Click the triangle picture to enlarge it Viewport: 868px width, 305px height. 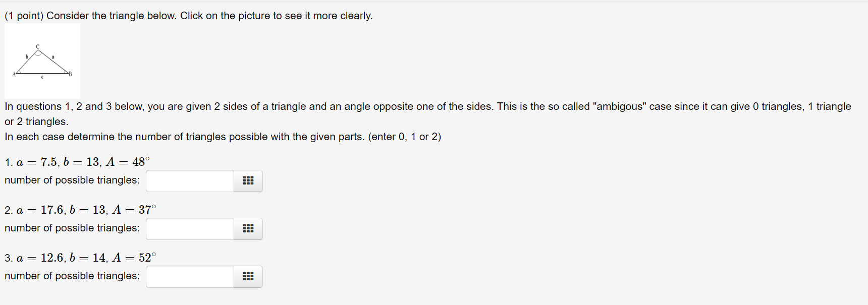click(x=42, y=60)
